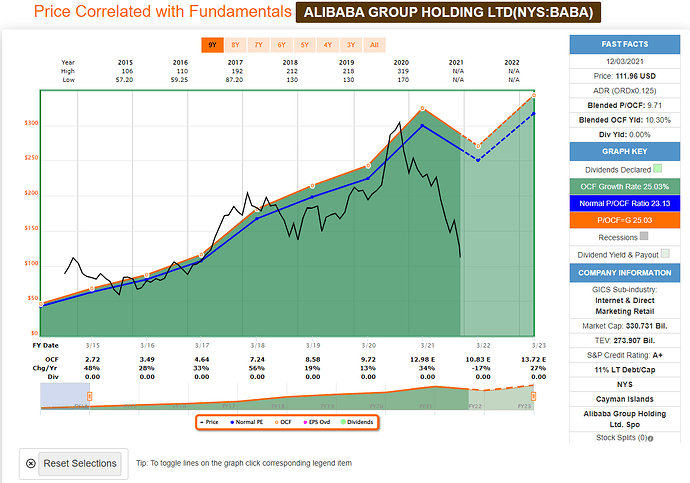Toggle the Dividends legend item
Image resolution: width=690 pixels, height=483 pixels.
(357, 422)
